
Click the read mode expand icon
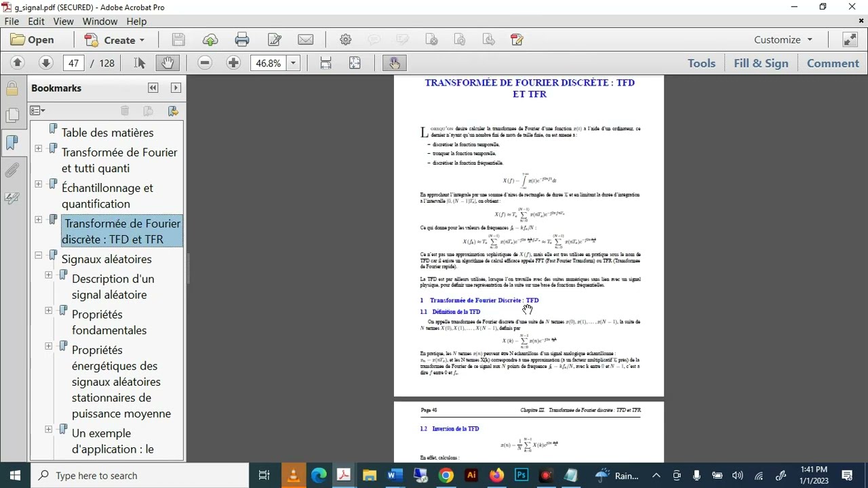click(850, 40)
